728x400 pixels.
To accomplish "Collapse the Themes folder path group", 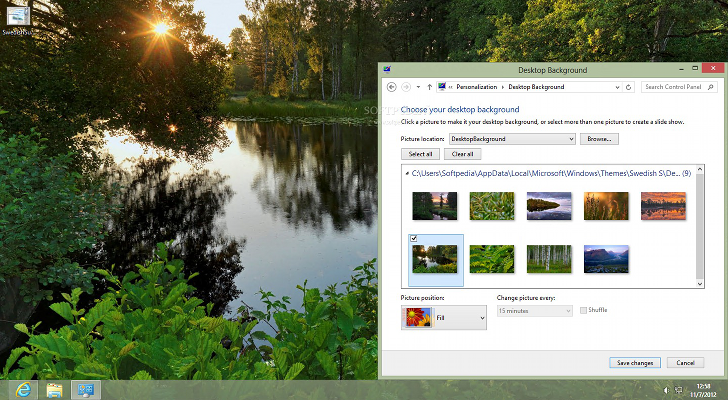I will (x=407, y=174).
